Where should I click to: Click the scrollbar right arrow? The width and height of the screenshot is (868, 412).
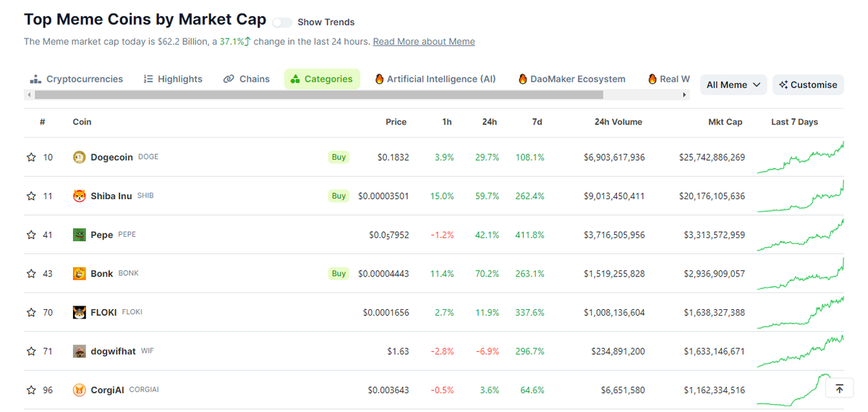point(685,95)
